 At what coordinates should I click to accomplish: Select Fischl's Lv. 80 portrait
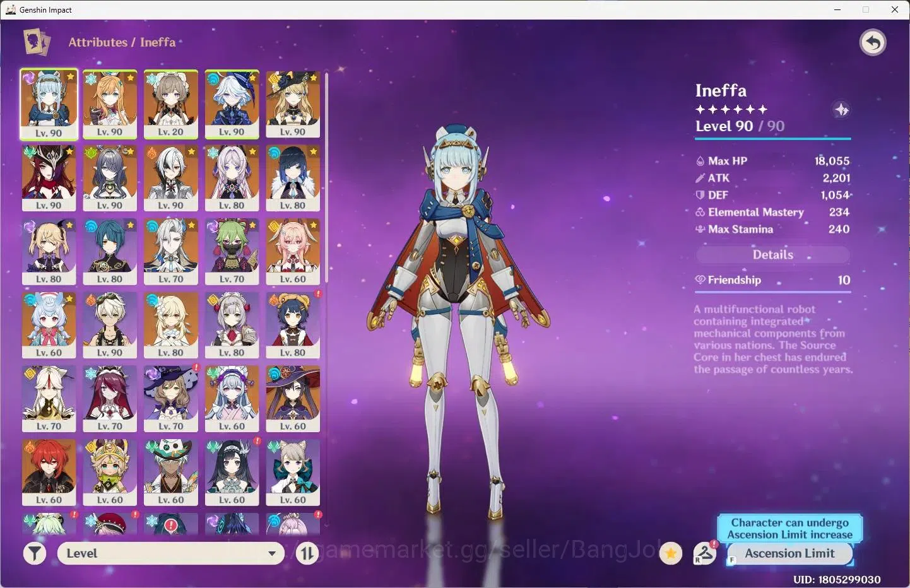point(49,252)
